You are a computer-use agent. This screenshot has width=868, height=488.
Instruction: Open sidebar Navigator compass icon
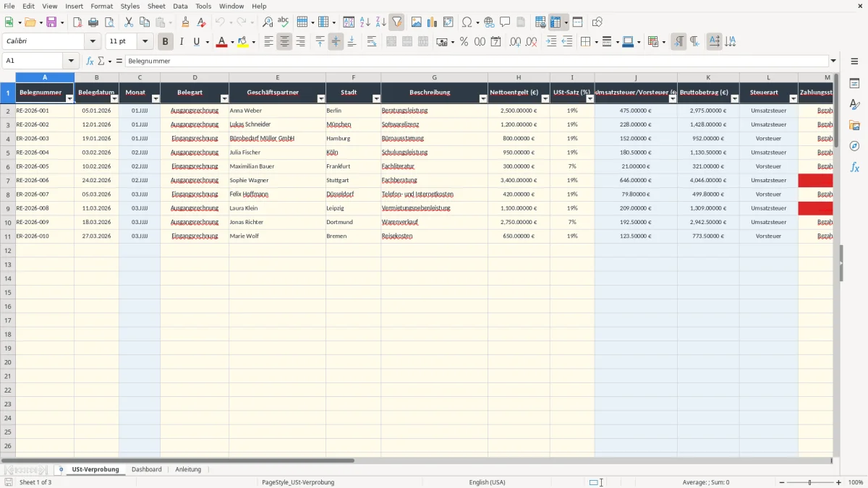[854, 146]
